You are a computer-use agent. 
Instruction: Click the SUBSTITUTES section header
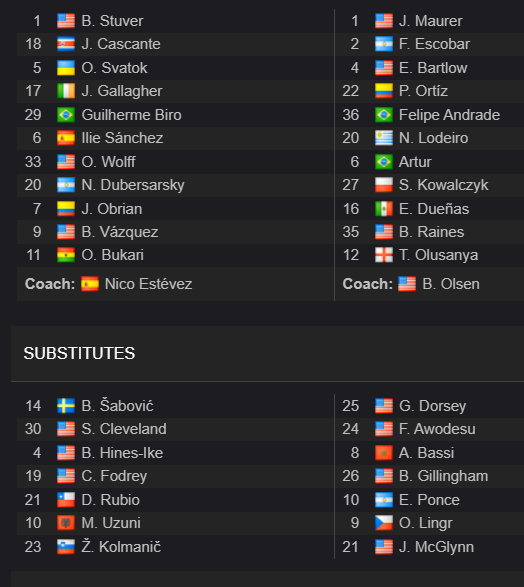pos(79,353)
